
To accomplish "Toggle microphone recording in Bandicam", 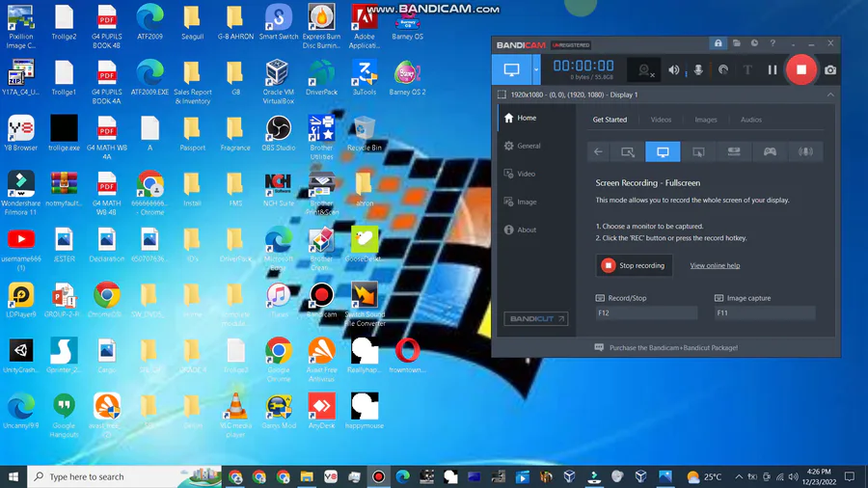I will 698,69.
